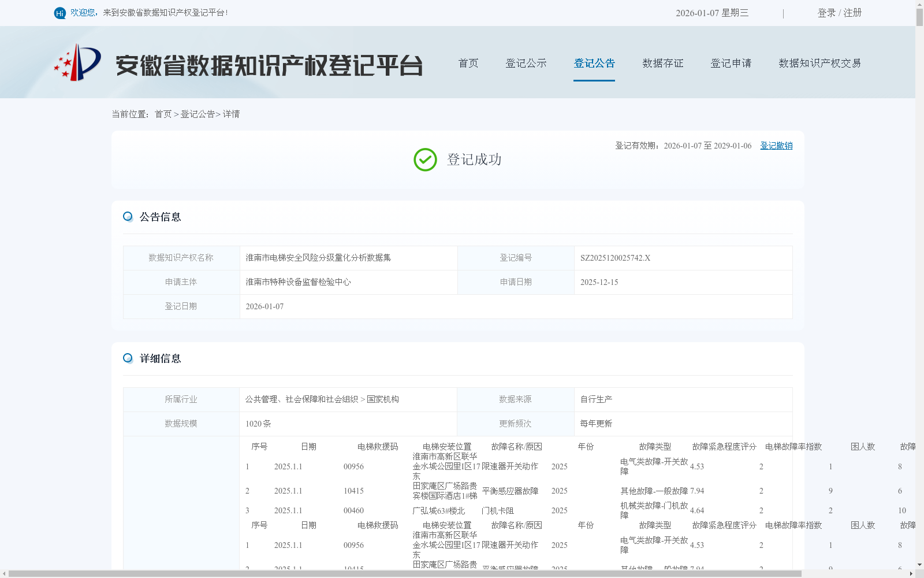Click the fault type 其他故障-一般故障 in row 2

(654, 491)
